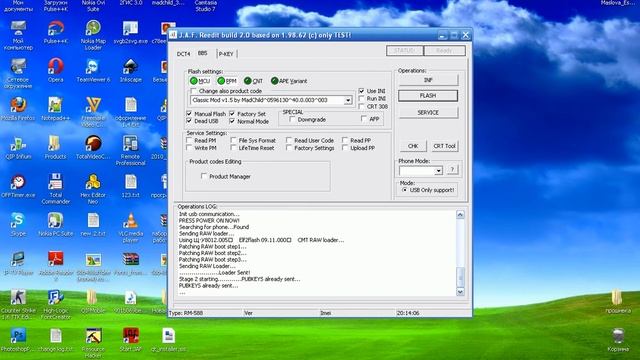
Task: Open the High-Logic FontCreator shortcut
Action: point(56,297)
